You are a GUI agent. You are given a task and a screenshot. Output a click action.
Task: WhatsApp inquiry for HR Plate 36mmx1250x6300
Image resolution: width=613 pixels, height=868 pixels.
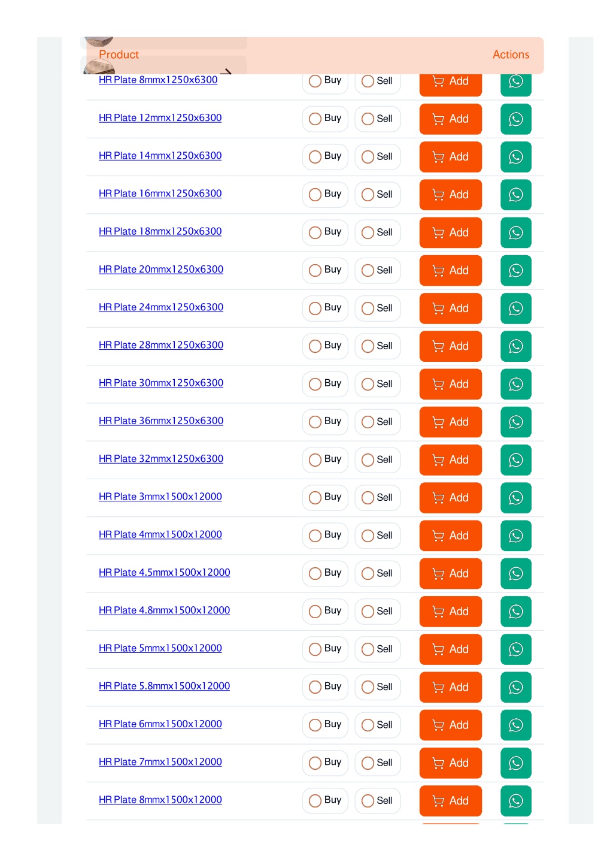[515, 422]
